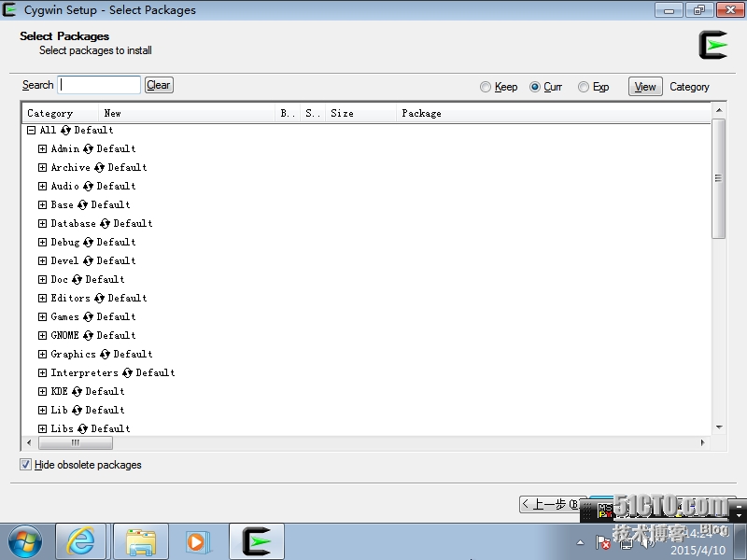747x560 pixels.
Task: Collapse the All category tree
Action: point(32,130)
